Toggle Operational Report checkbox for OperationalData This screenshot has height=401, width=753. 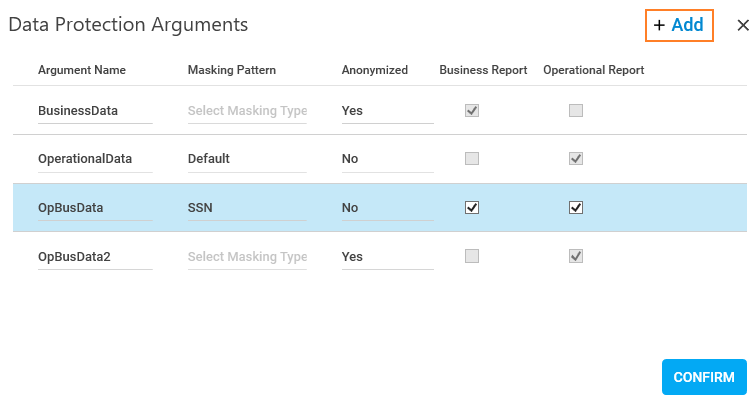tap(576, 158)
